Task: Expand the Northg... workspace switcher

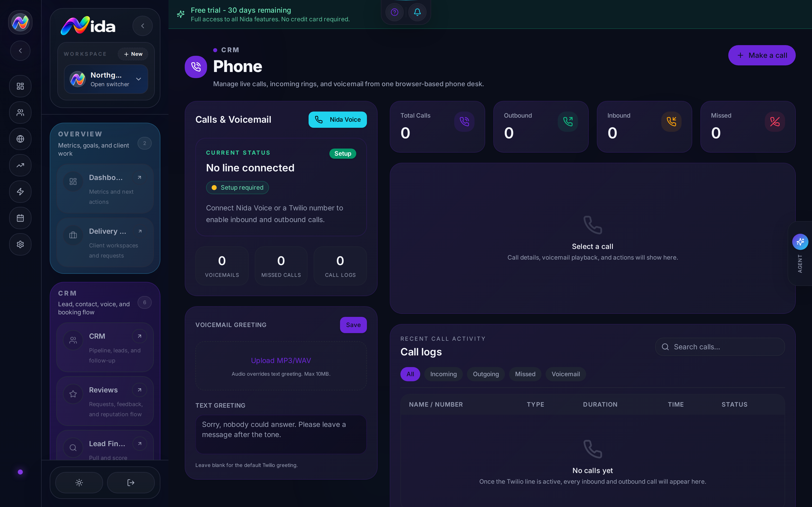Action: [x=106, y=79]
